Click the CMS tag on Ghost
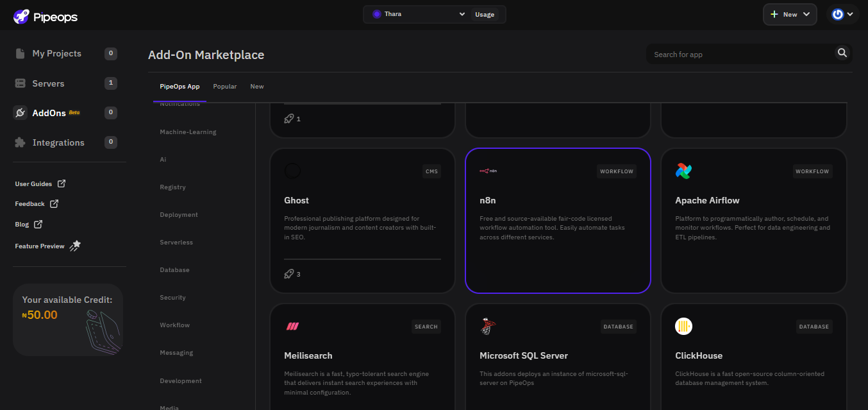 (x=431, y=171)
